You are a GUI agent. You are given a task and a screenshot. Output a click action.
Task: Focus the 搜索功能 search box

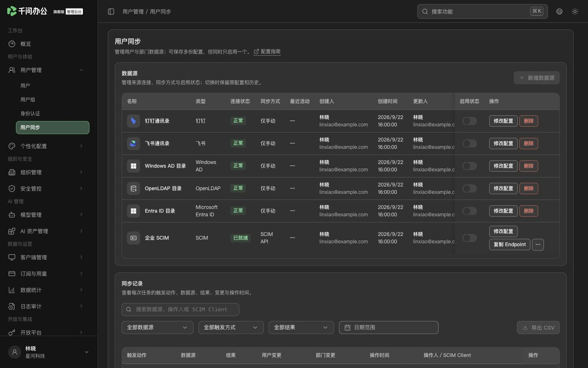pos(482,11)
